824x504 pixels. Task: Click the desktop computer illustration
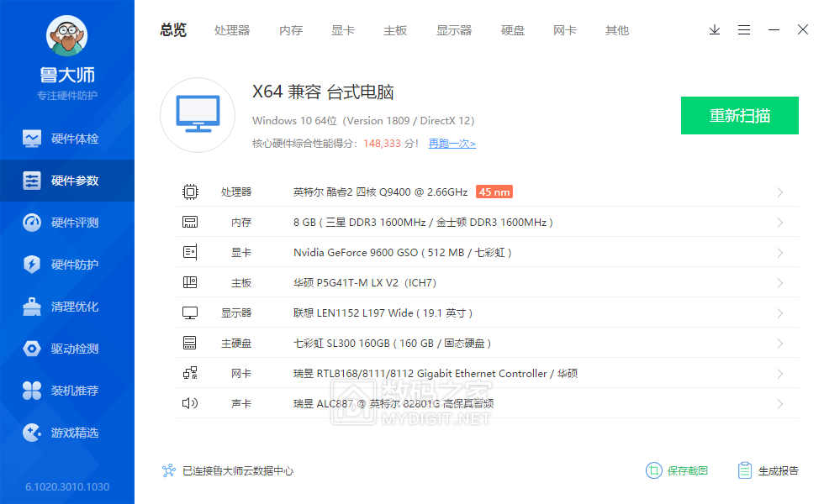[x=198, y=115]
